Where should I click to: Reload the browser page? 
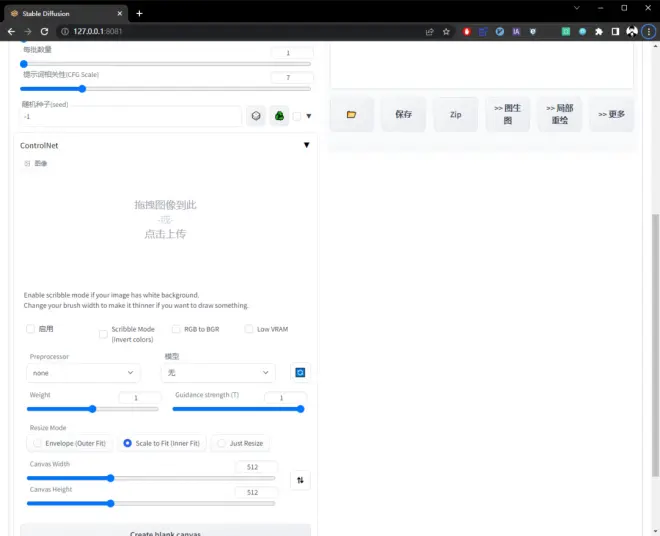(x=44, y=31)
